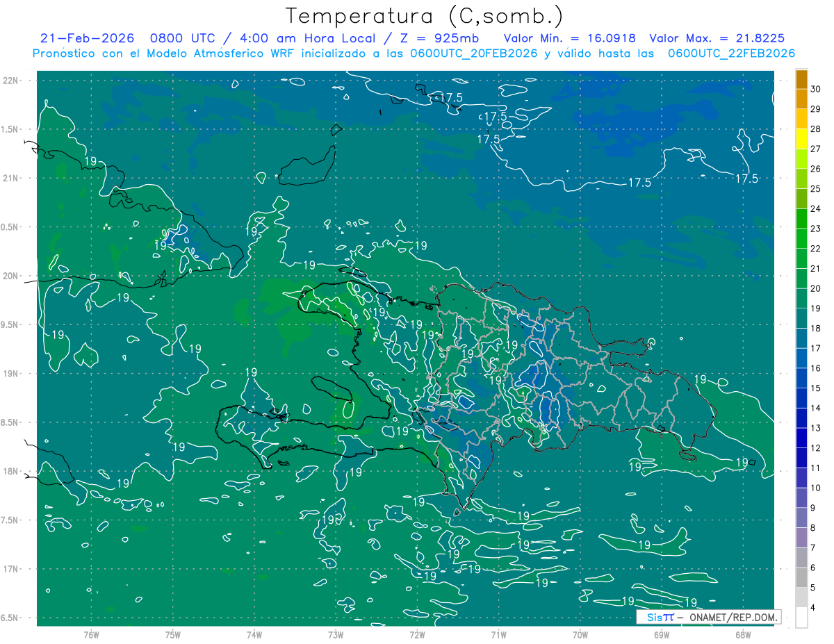
Task: Click the '17N' latitude axis label
Action: [10, 569]
